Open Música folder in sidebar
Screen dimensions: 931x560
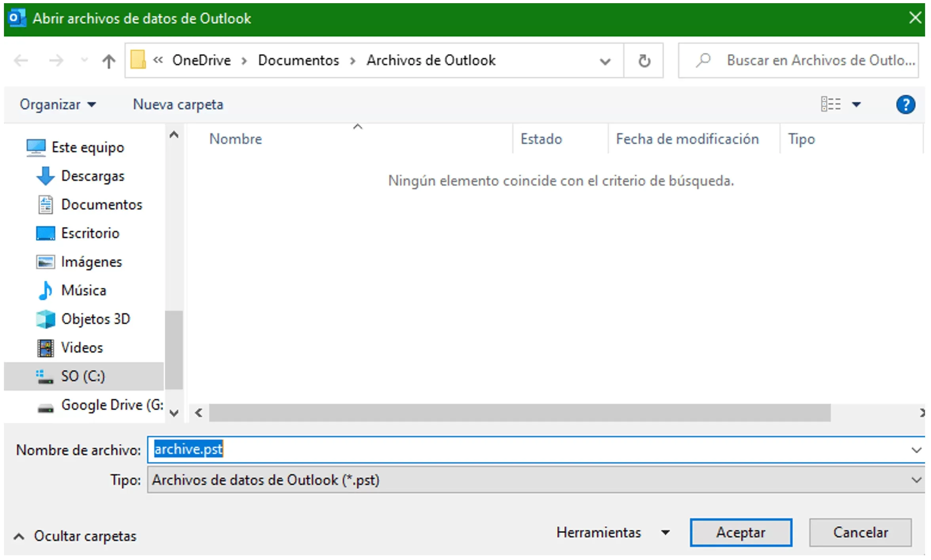tap(84, 290)
